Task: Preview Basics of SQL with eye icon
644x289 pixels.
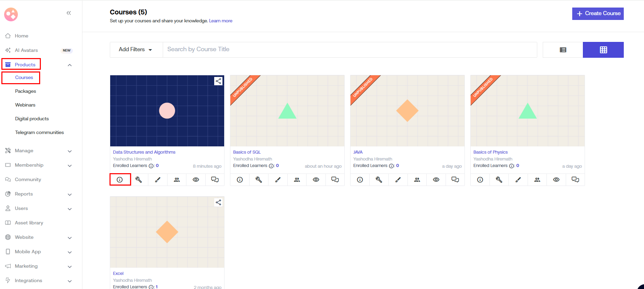Action: [316, 180]
